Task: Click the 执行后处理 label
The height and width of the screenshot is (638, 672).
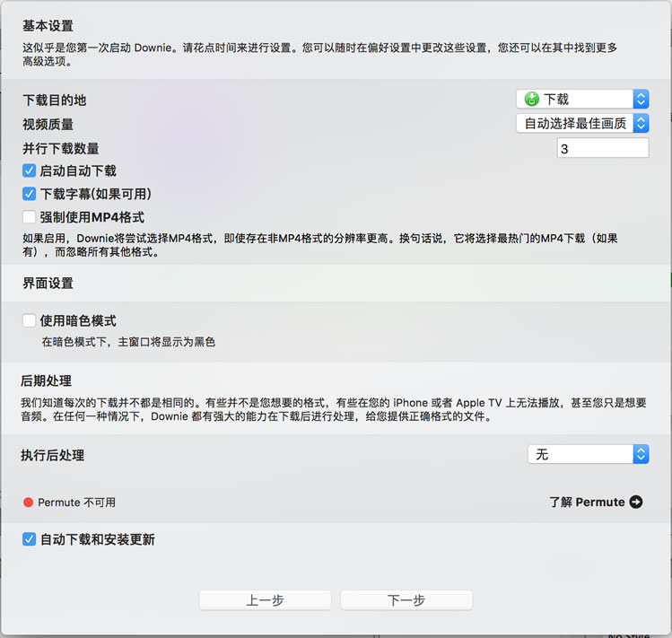Action: [x=52, y=455]
